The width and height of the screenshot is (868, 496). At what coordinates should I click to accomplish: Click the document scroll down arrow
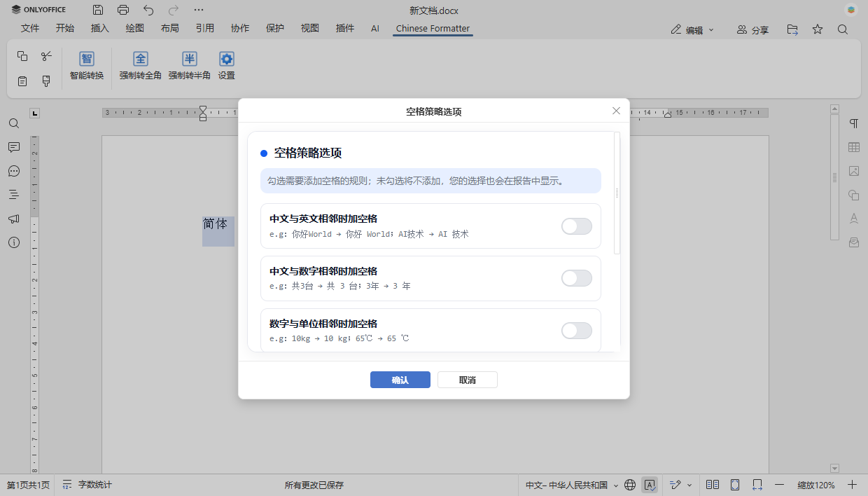coord(834,468)
